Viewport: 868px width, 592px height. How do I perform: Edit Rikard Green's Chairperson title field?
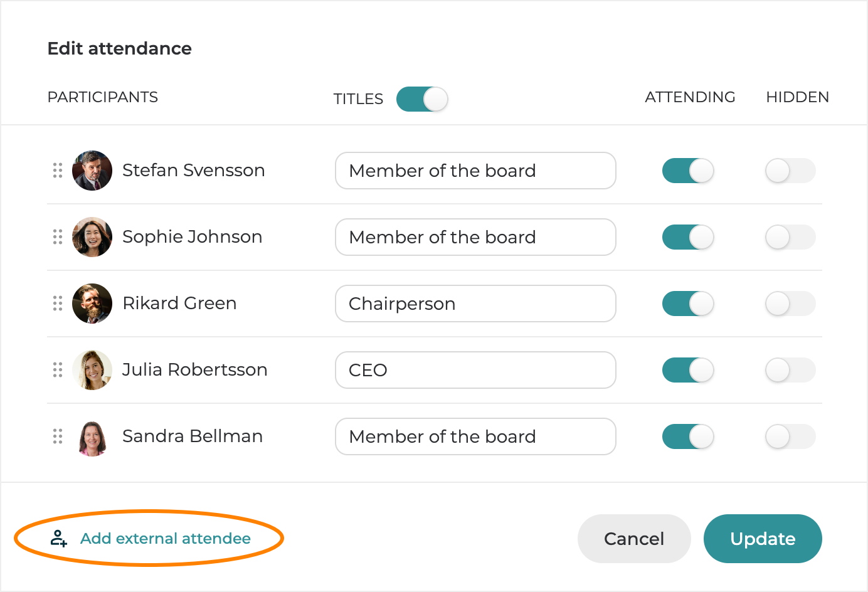click(475, 304)
